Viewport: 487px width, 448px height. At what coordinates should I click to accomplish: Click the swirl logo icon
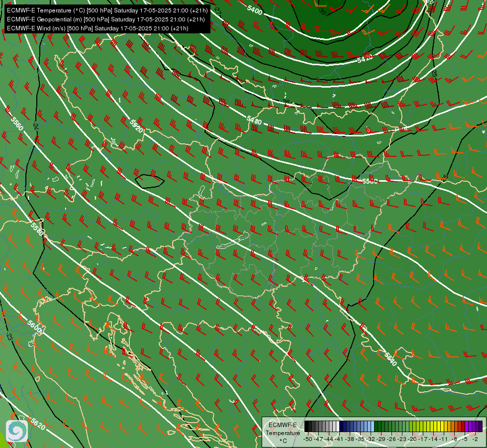17,431
